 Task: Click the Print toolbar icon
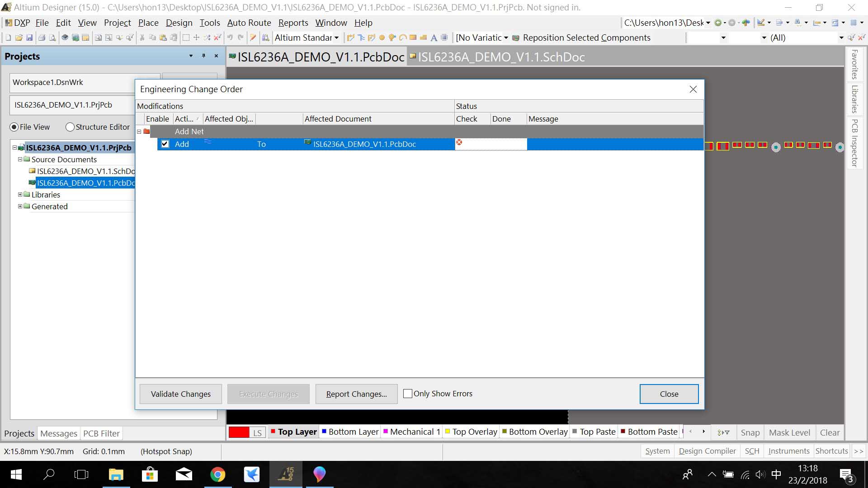click(x=42, y=38)
